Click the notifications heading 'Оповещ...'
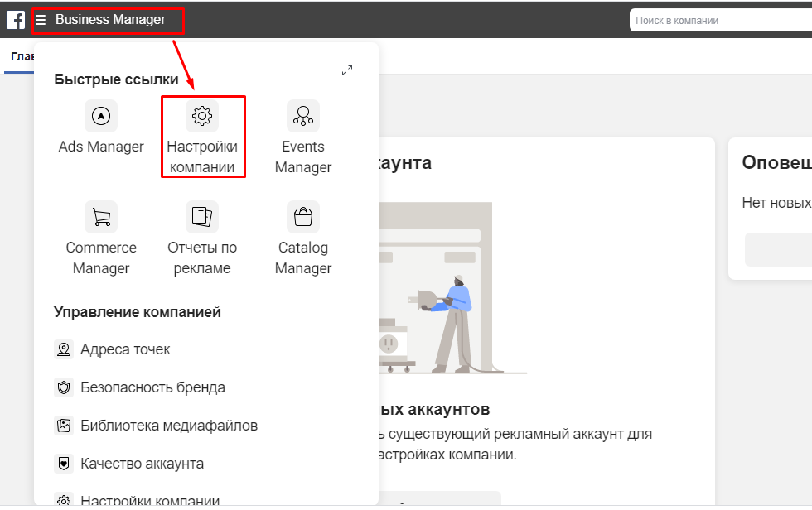The width and height of the screenshot is (812, 510). point(777,162)
